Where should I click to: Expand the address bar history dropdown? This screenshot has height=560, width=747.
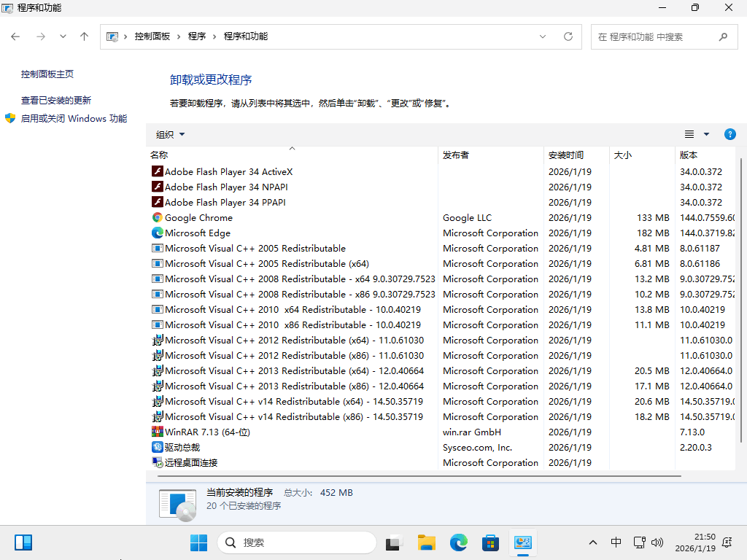pyautogui.click(x=543, y=36)
